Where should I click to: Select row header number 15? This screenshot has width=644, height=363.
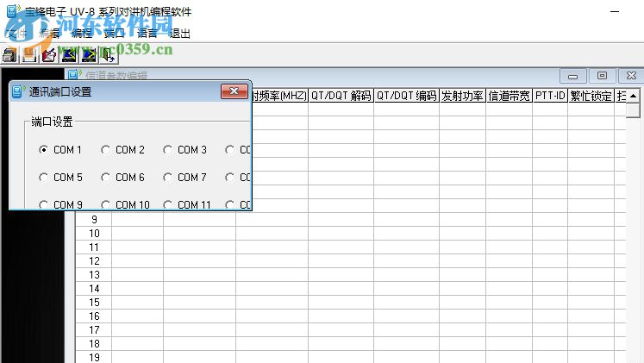pyautogui.click(x=94, y=303)
